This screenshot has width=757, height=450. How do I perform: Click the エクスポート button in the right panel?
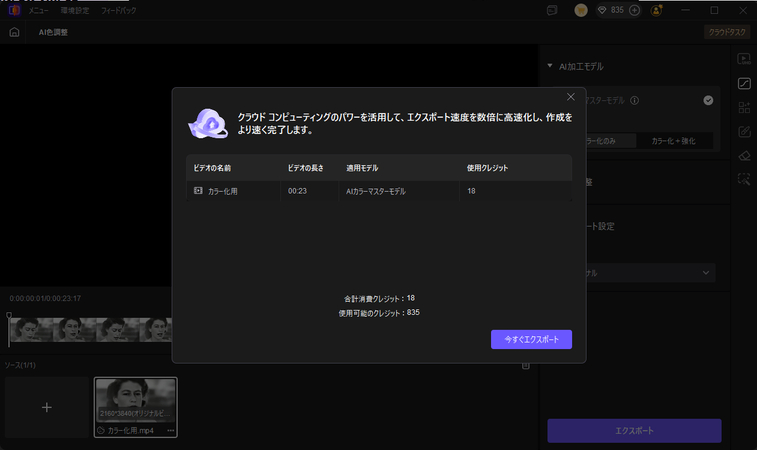tap(634, 431)
